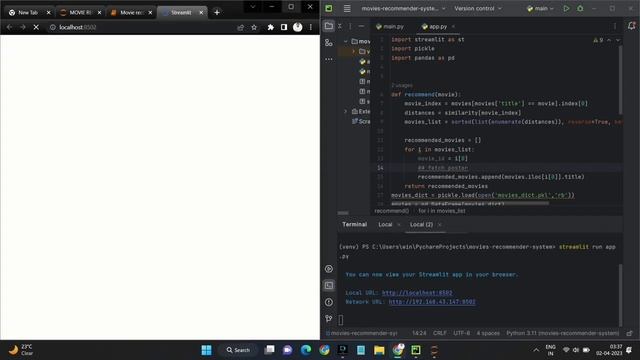Open project name dropdown movies-recommender-syste
Image resolution: width=640 pixels, height=360 pixels.
click(403, 8)
